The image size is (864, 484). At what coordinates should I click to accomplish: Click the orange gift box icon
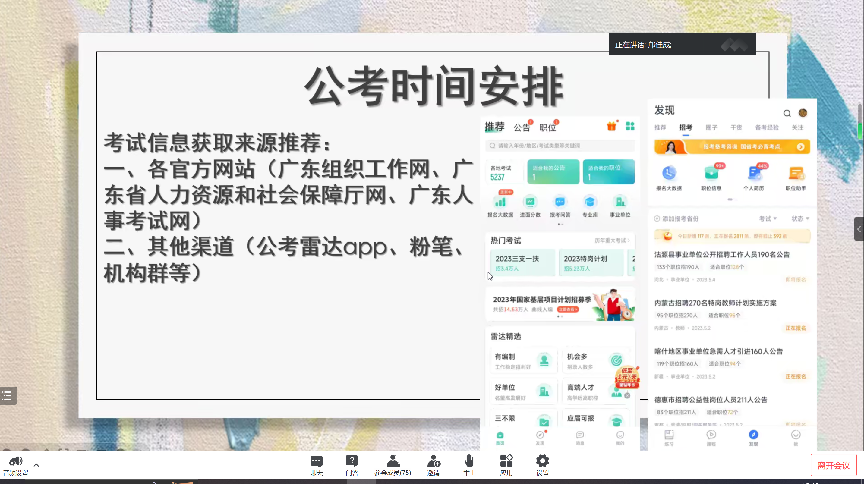pos(611,126)
